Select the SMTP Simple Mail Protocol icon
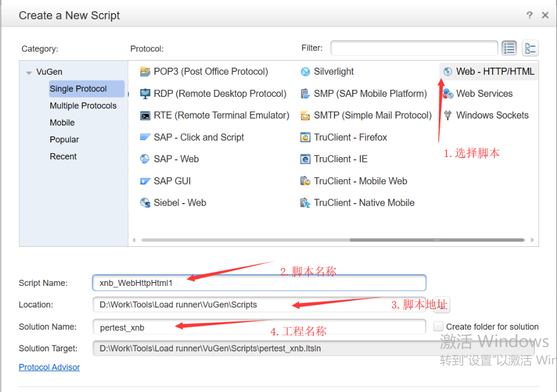 coord(305,116)
